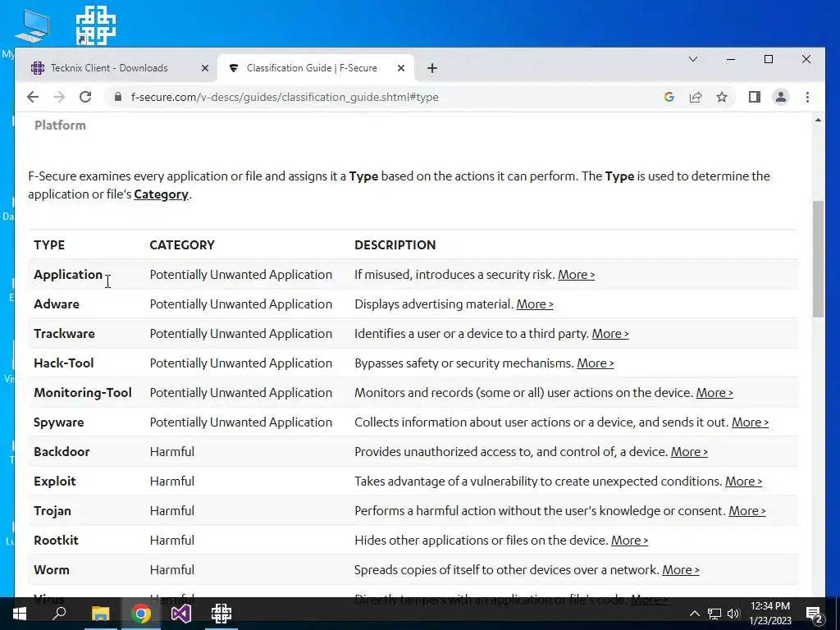
Task: Select the Trackware type cell
Action: tap(64, 333)
